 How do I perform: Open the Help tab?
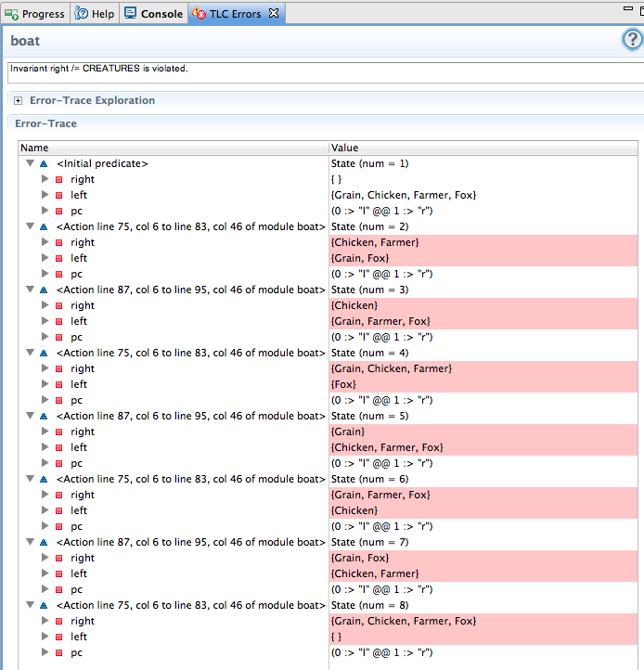95,14
